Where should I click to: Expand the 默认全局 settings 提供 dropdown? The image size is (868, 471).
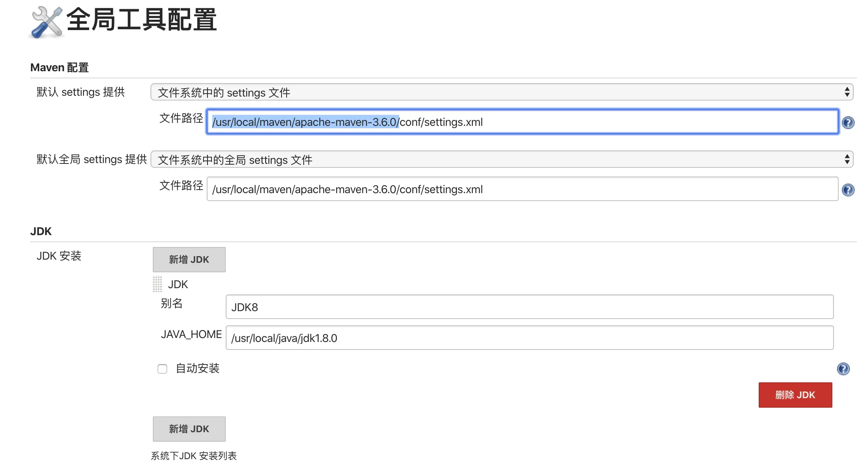pos(501,160)
